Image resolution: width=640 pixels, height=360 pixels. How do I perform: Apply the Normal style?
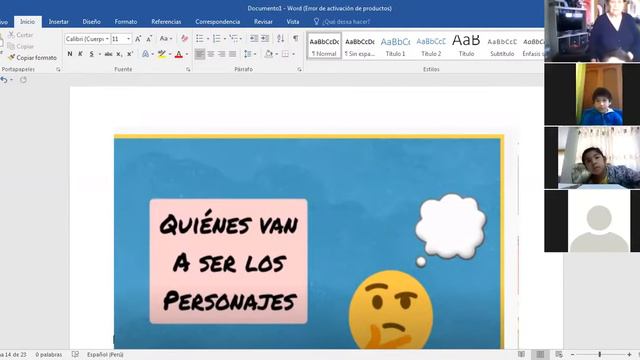tap(324, 46)
